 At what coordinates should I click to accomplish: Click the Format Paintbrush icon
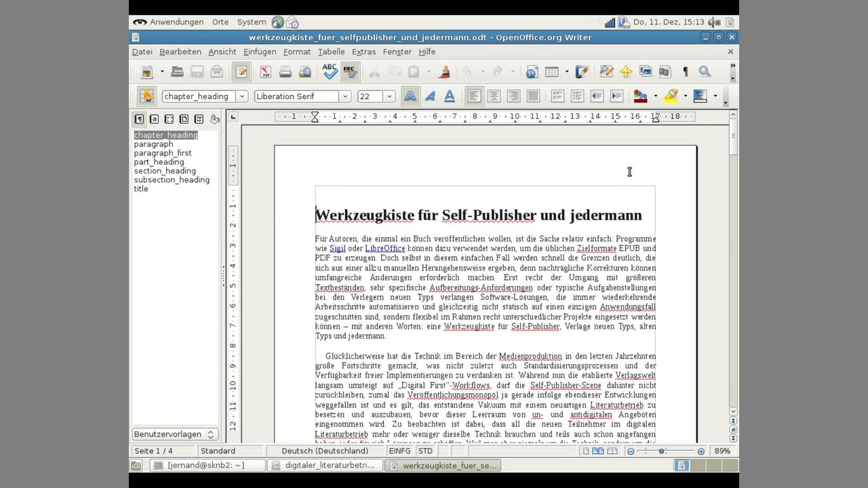(445, 71)
